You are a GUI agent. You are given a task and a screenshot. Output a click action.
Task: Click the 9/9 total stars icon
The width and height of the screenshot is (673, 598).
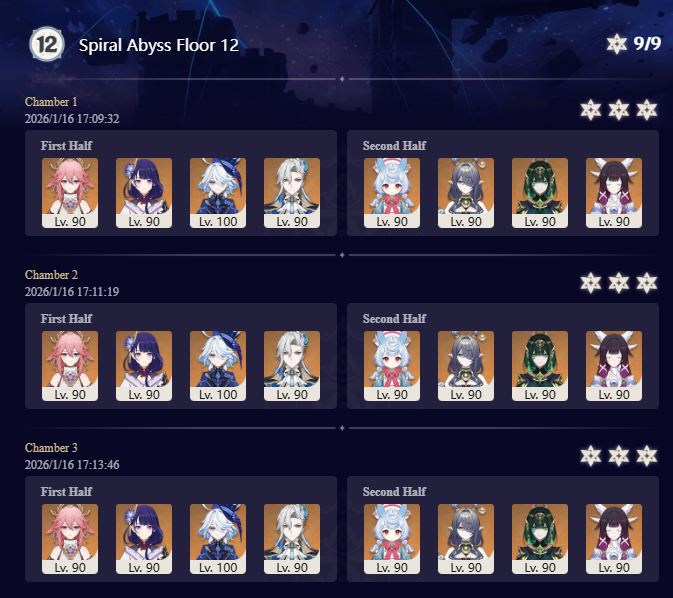coord(616,44)
